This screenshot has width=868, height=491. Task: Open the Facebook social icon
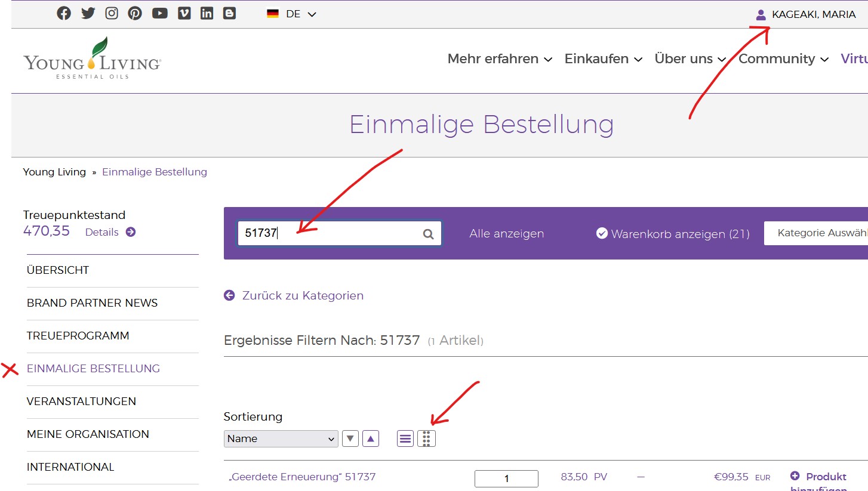coord(64,14)
